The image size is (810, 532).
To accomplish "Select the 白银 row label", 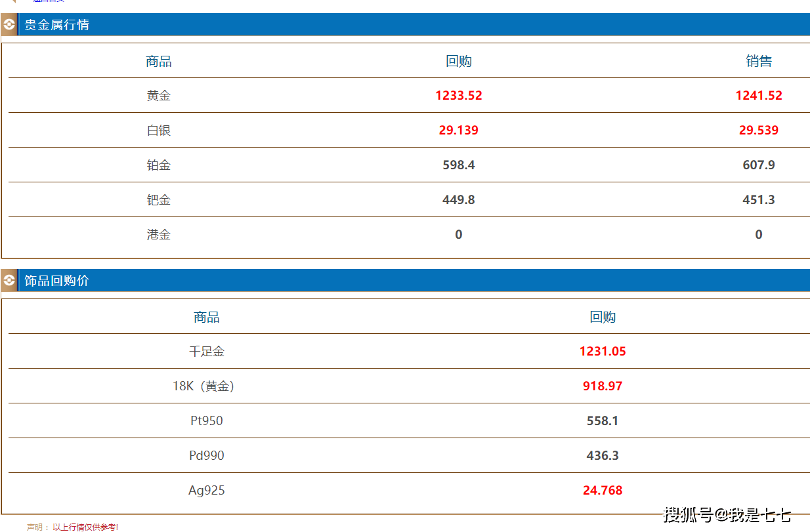I will point(159,131).
